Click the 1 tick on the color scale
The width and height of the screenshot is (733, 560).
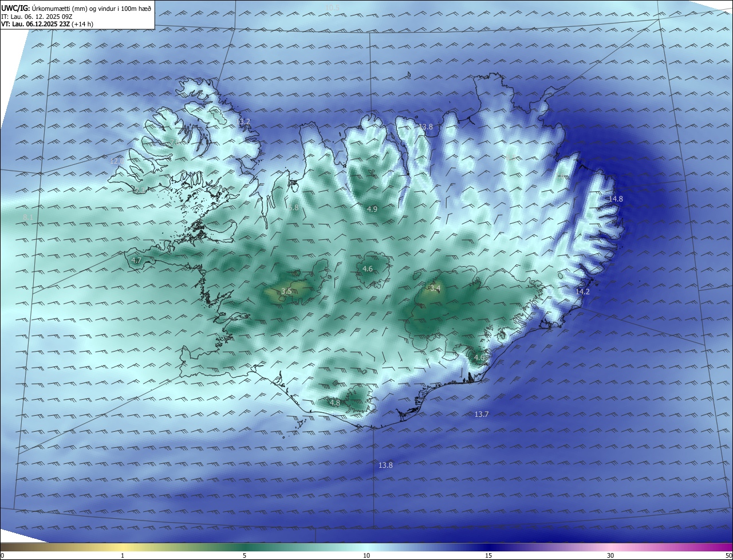pos(123,555)
